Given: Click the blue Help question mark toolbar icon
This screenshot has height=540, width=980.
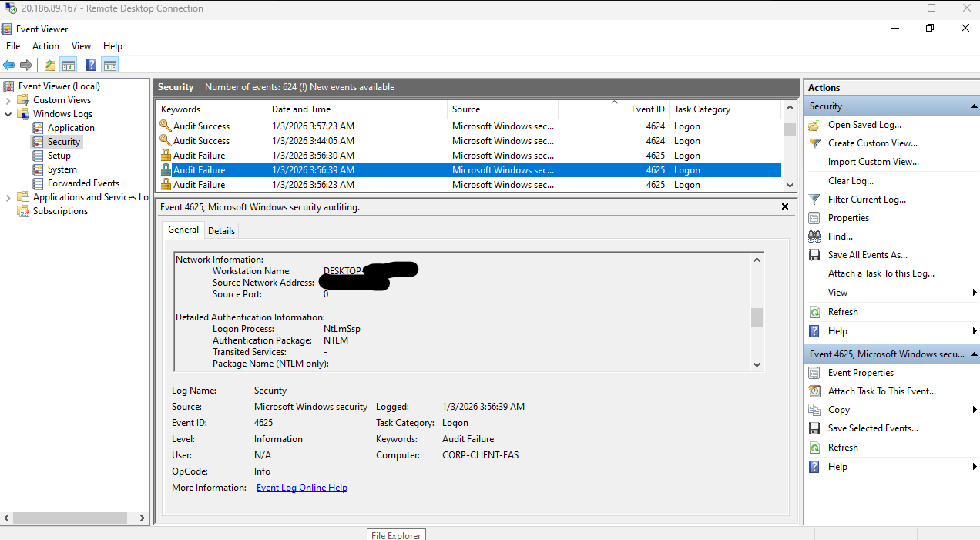Looking at the screenshot, I should [x=92, y=65].
